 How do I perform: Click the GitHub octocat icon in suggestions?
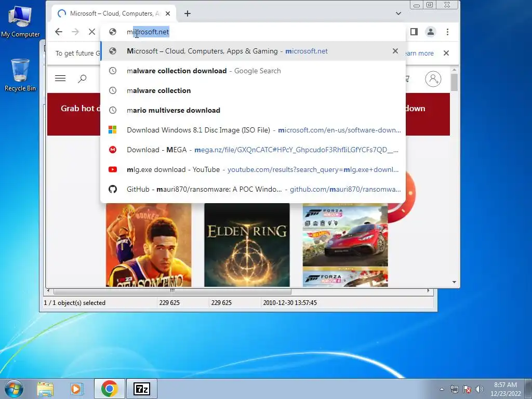coord(112,189)
